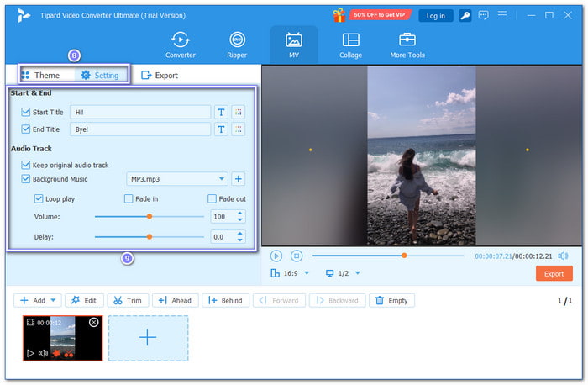Click the Delay slider handle
This screenshot has height=385, width=588.
(150, 237)
